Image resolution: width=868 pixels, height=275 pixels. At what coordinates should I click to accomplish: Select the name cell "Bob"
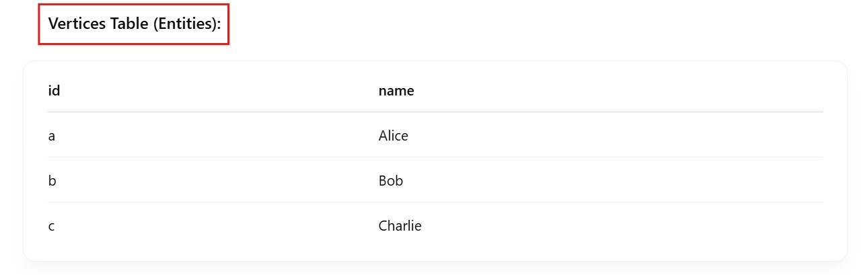tap(391, 181)
